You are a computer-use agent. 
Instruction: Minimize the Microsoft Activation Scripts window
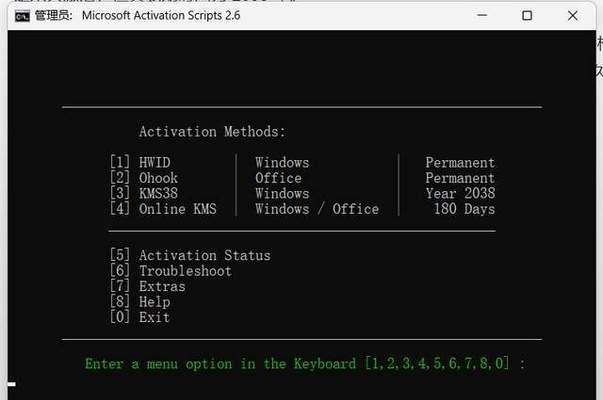pos(482,15)
